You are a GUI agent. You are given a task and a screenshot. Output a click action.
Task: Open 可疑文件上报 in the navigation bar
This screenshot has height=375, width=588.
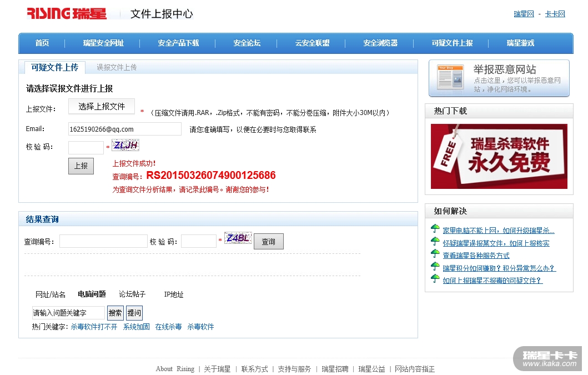tap(453, 43)
